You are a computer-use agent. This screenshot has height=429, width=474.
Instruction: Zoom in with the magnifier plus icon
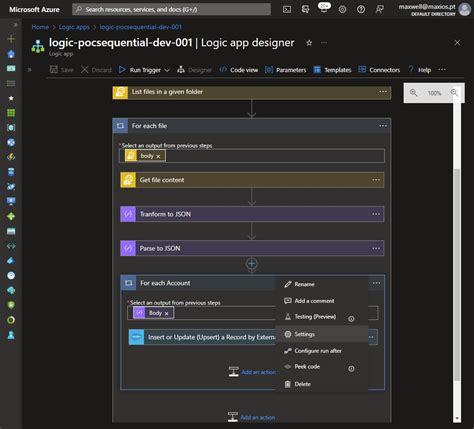tap(413, 93)
